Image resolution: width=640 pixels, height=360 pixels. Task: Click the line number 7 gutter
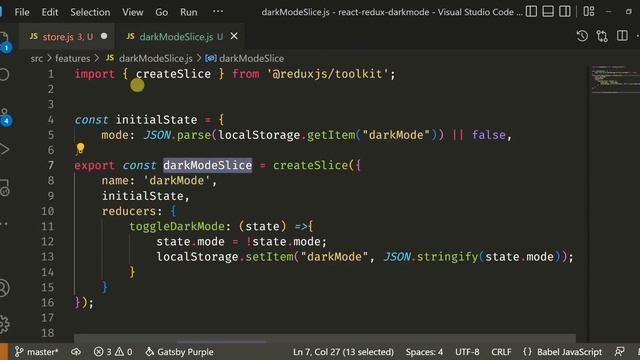tap(51, 165)
